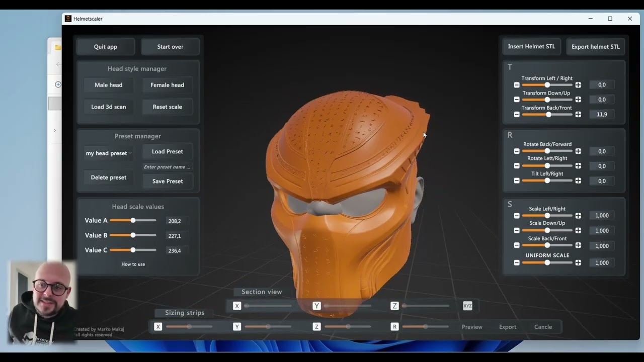
Task: Click the Section view X slider
Action: 268,306
